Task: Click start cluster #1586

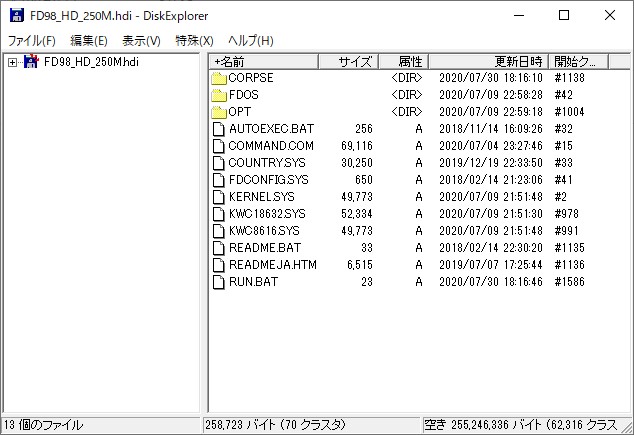Action: click(x=569, y=281)
